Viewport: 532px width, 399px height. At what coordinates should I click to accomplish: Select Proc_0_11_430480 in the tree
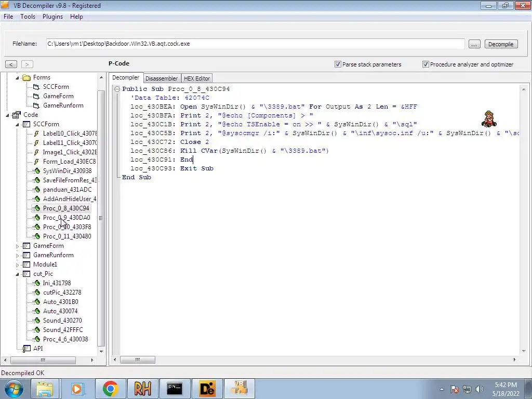pyautogui.click(x=67, y=236)
